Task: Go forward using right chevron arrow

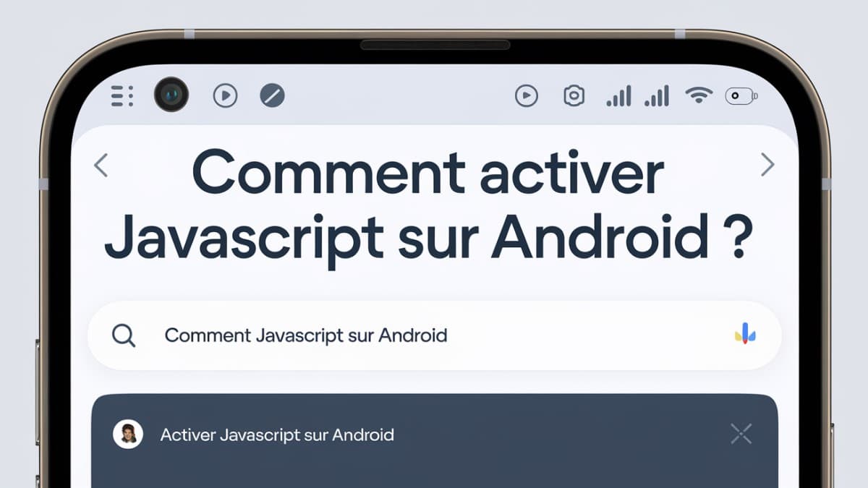Action: [767, 165]
